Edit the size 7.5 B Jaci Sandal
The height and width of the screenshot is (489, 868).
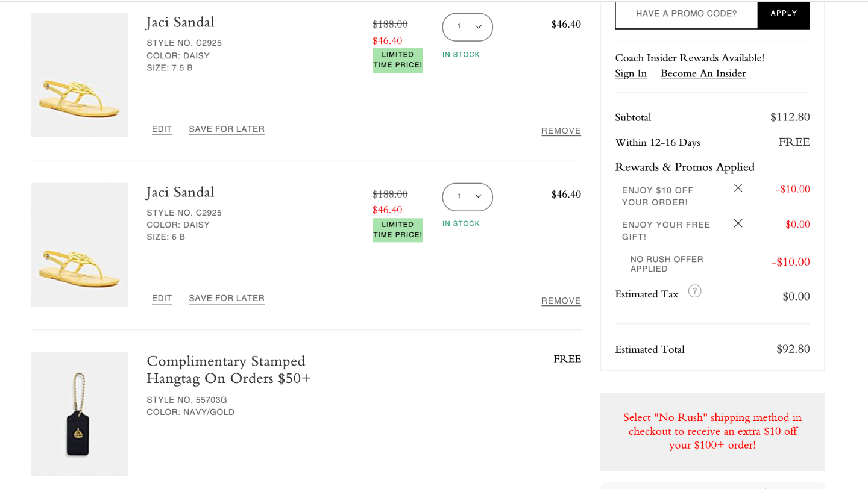point(162,129)
